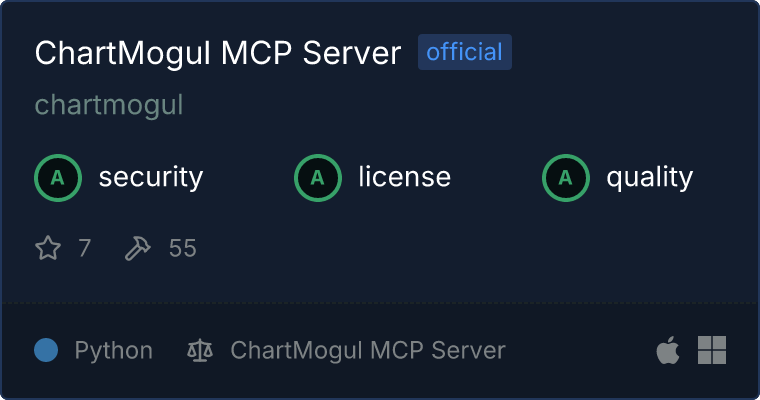The width and height of the screenshot is (760, 400).
Task: Click the security grade A badge
Action: coord(58,178)
